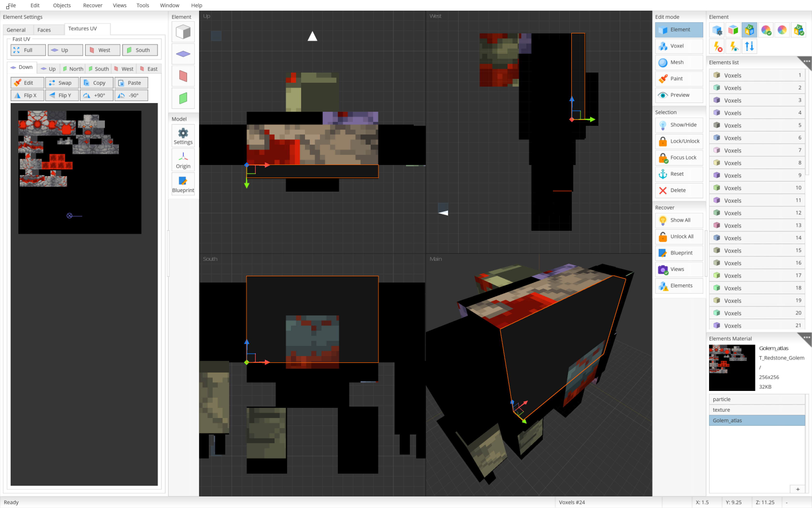Select the East face UV tab

[149, 69]
